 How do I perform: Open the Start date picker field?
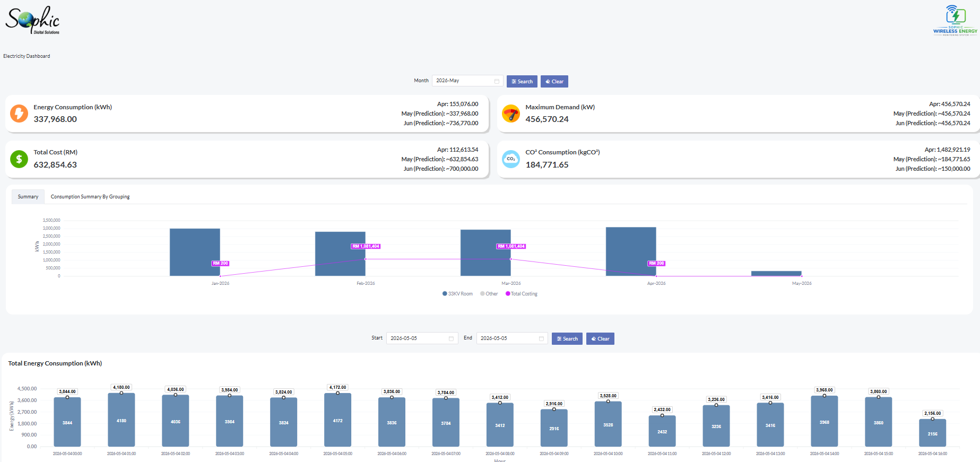coord(422,338)
